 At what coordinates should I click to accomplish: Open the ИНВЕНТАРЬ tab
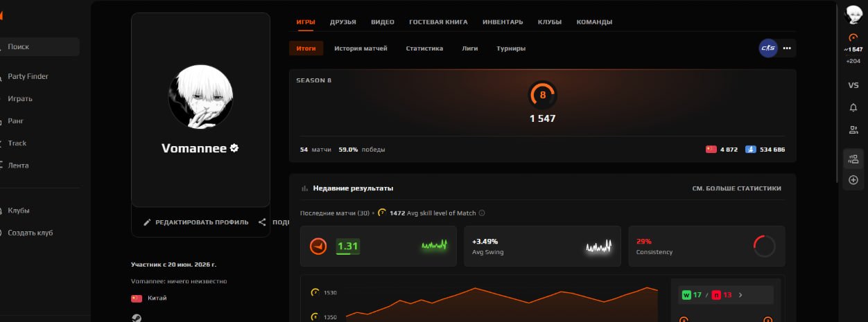(503, 22)
